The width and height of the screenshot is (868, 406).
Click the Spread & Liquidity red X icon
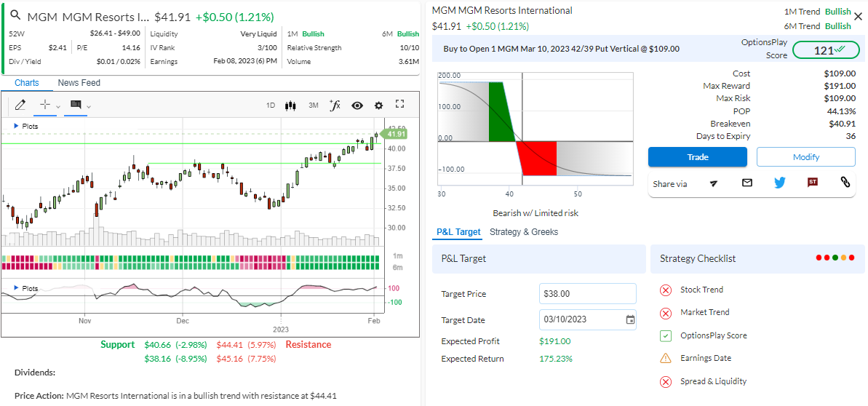pyautogui.click(x=666, y=382)
